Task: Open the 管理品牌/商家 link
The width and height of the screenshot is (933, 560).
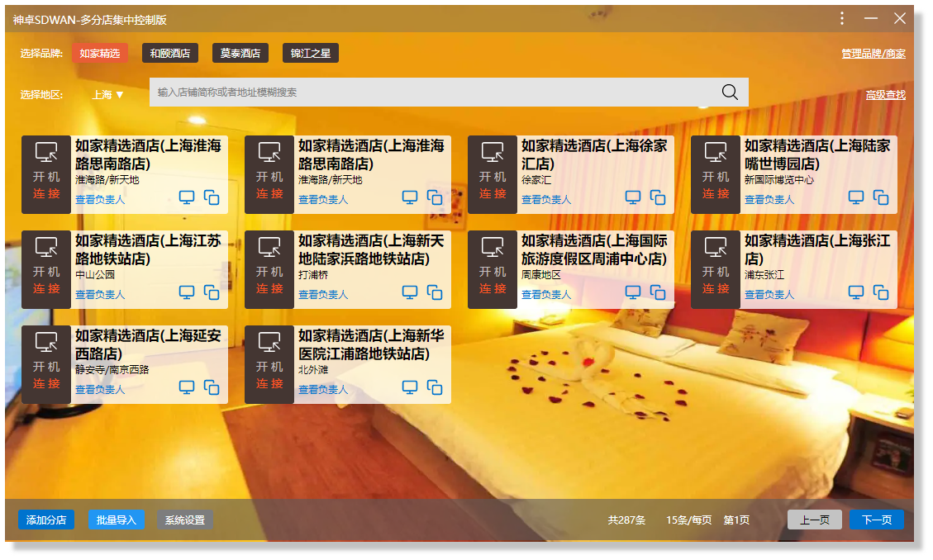Action: pos(873,54)
